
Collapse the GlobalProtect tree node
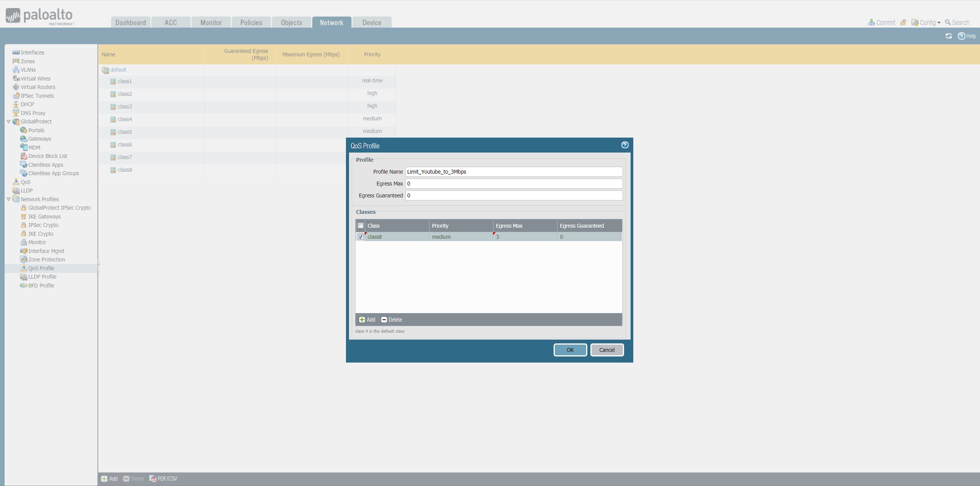(x=8, y=121)
